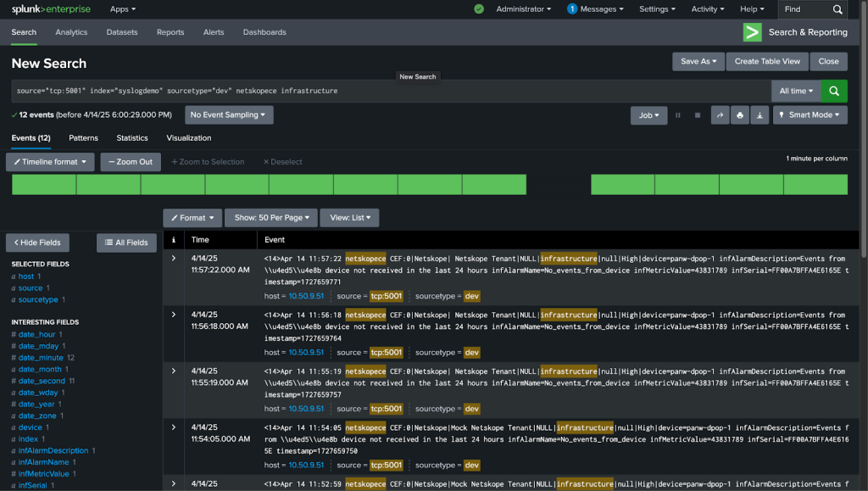Click the last green timeline bar
868x491 pixels.
tap(816, 185)
